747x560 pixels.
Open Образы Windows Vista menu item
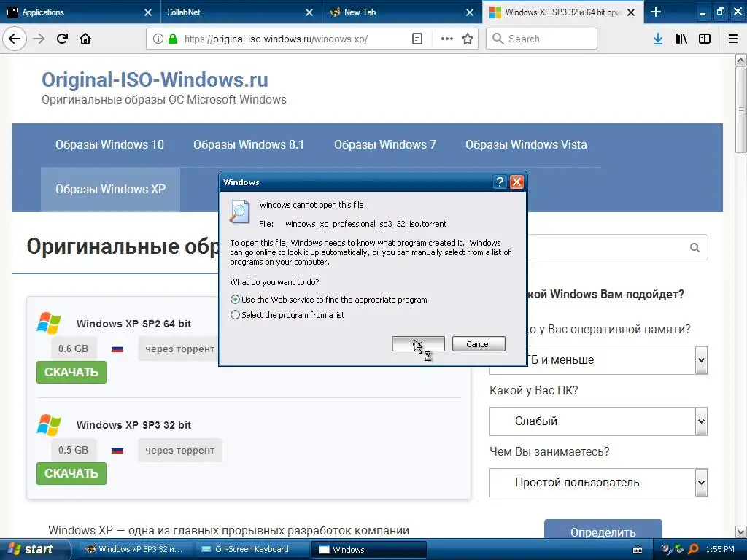pyautogui.click(x=526, y=145)
